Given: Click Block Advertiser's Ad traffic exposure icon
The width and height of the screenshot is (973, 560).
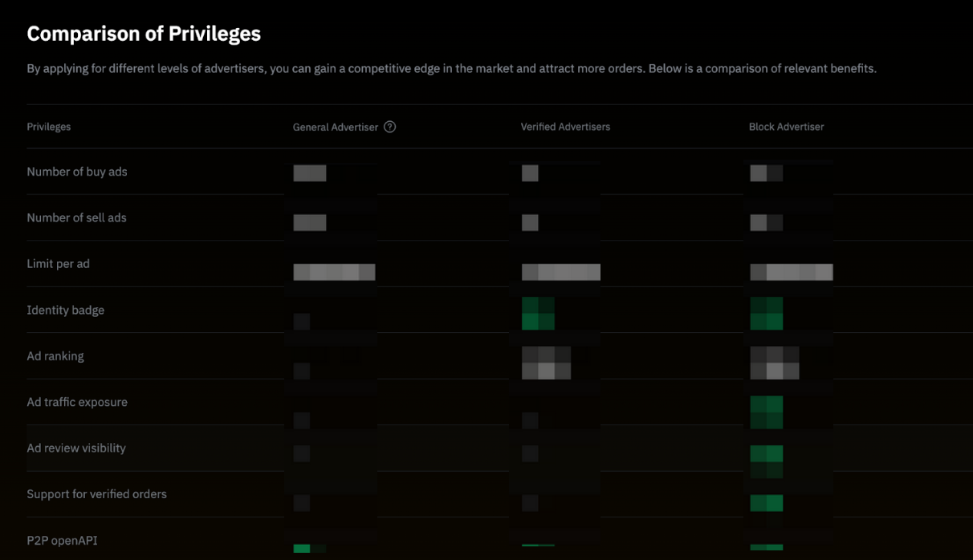Looking at the screenshot, I should click(766, 411).
